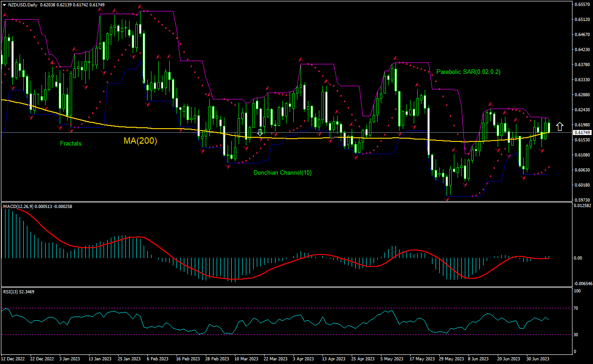Select the RSI(13) indicator label
The width and height of the screenshot is (593, 364).
click(11, 291)
